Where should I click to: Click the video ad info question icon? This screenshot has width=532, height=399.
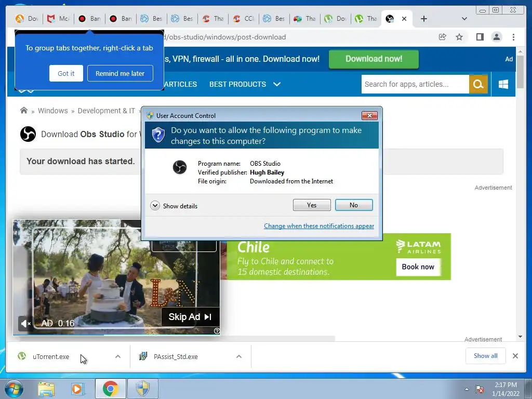pos(217,331)
